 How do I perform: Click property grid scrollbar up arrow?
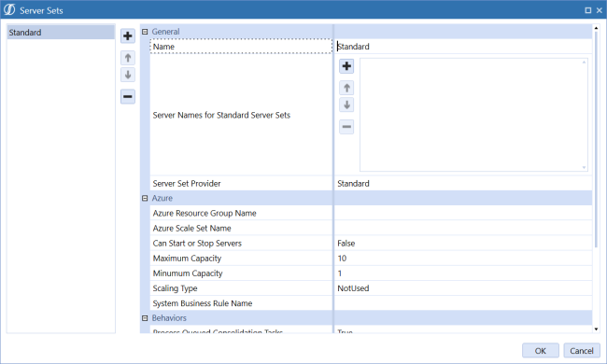click(x=596, y=28)
